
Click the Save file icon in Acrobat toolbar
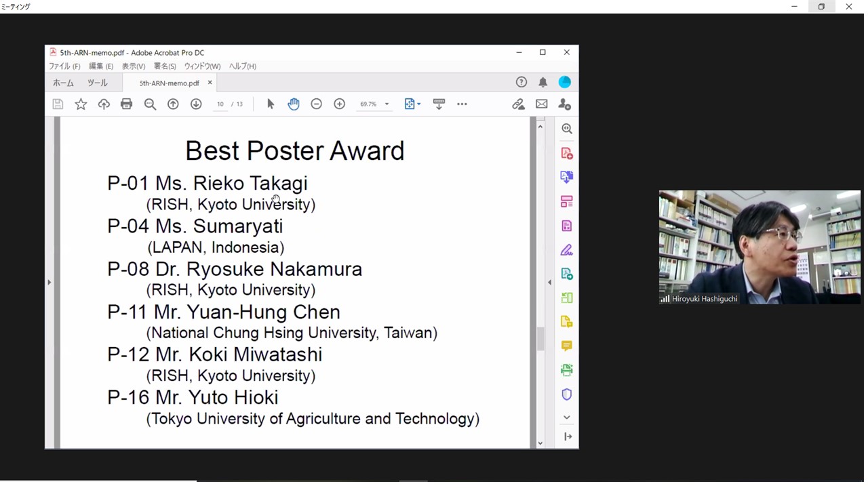click(58, 104)
